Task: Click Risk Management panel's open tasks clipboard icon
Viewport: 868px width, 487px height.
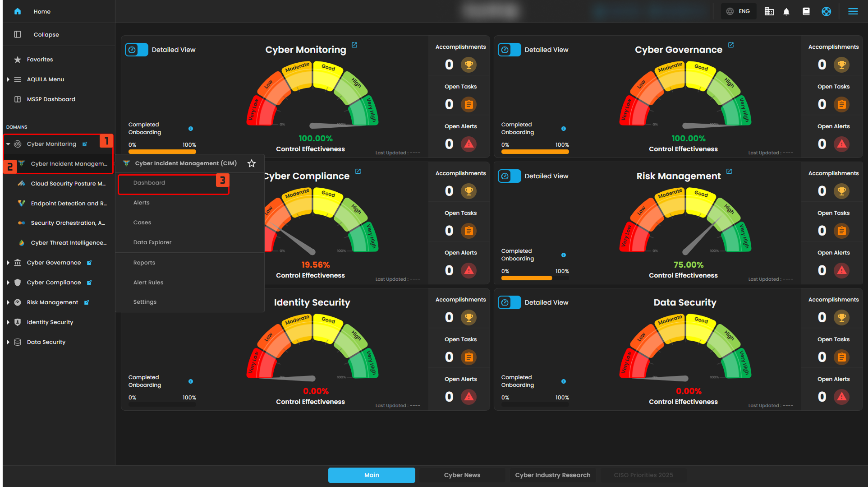Action: (841, 231)
